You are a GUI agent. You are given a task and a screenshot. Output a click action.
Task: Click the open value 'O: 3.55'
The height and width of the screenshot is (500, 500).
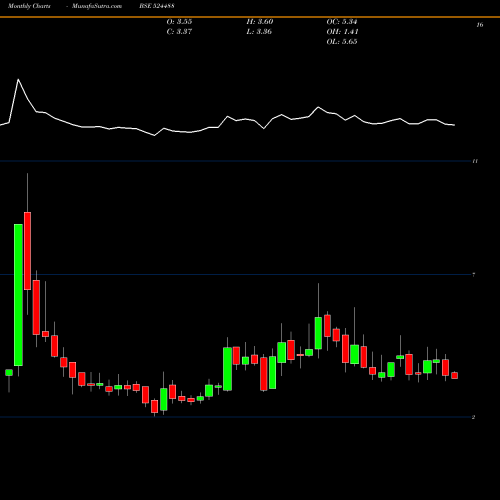coord(179,22)
